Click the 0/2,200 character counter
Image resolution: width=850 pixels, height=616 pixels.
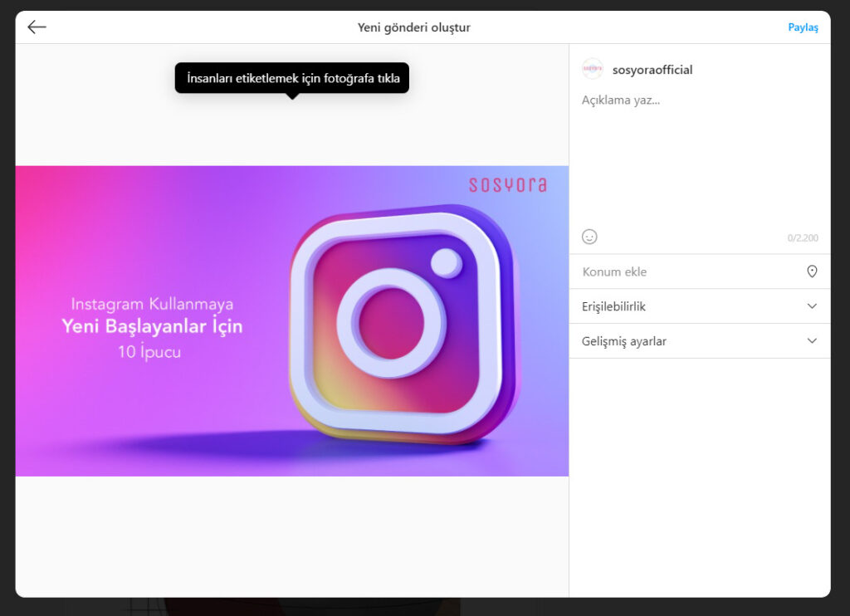802,238
